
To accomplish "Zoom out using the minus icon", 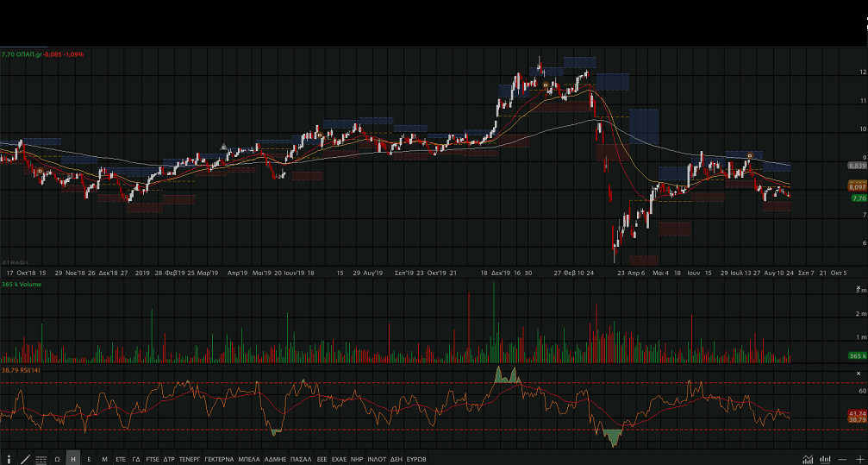I will click(843, 459).
